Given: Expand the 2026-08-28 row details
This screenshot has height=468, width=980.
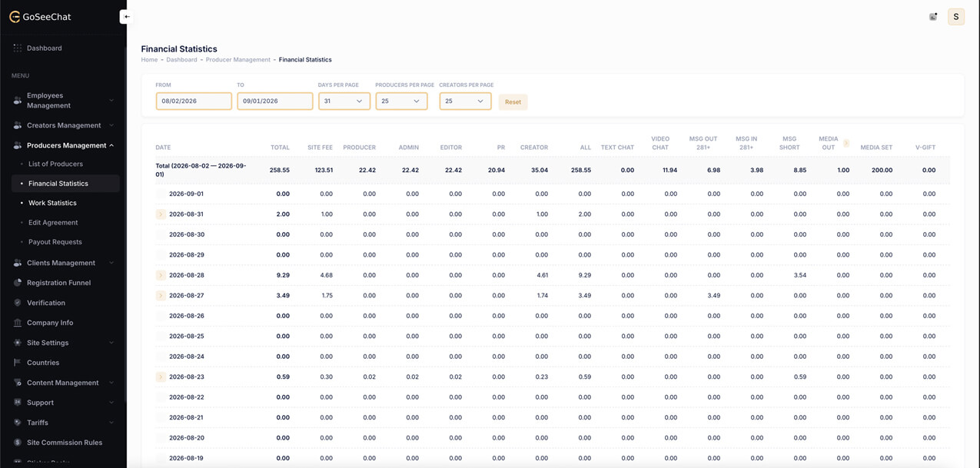Looking at the screenshot, I should click(x=161, y=275).
